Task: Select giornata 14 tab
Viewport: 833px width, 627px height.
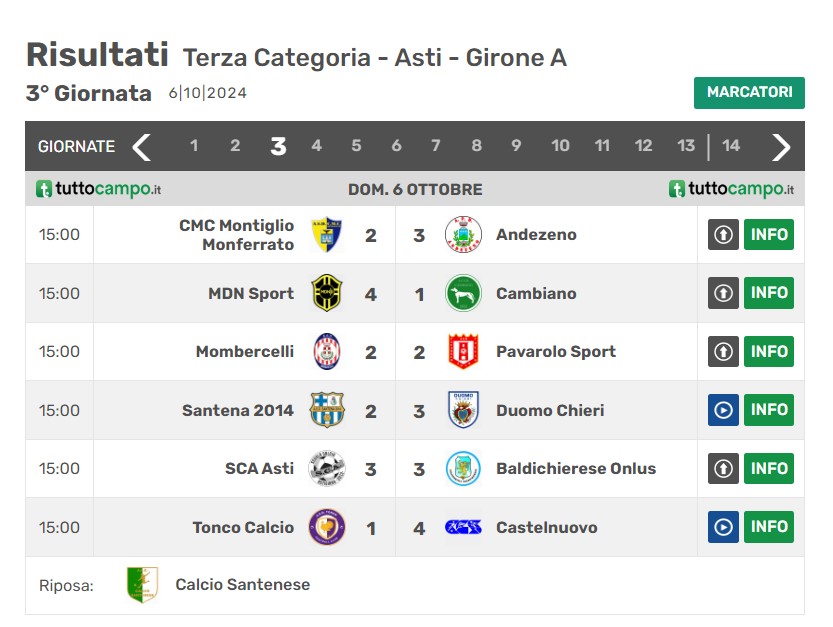Action: pyautogui.click(x=731, y=146)
